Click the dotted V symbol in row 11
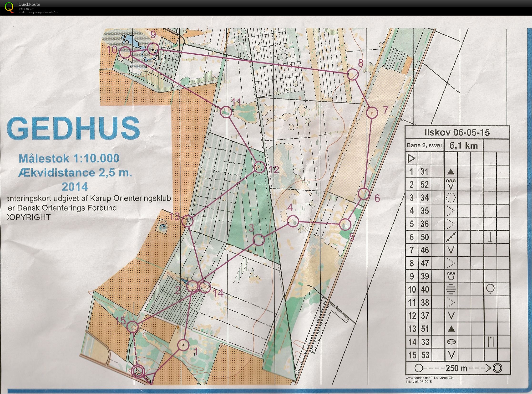The width and height of the screenshot is (532, 394). pyautogui.click(x=451, y=303)
